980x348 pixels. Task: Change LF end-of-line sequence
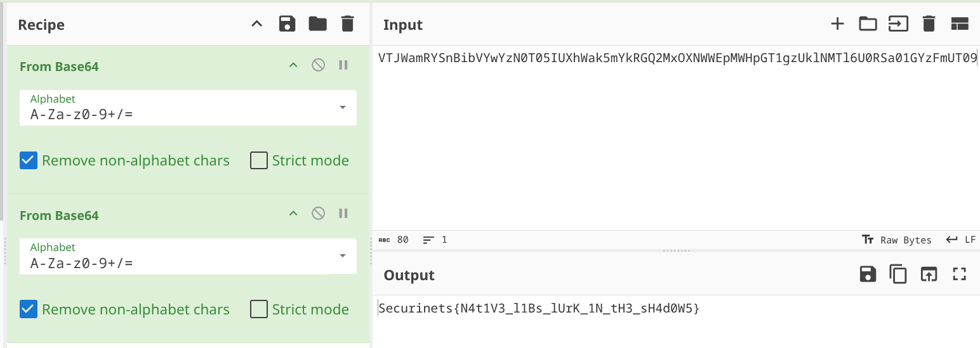point(961,240)
